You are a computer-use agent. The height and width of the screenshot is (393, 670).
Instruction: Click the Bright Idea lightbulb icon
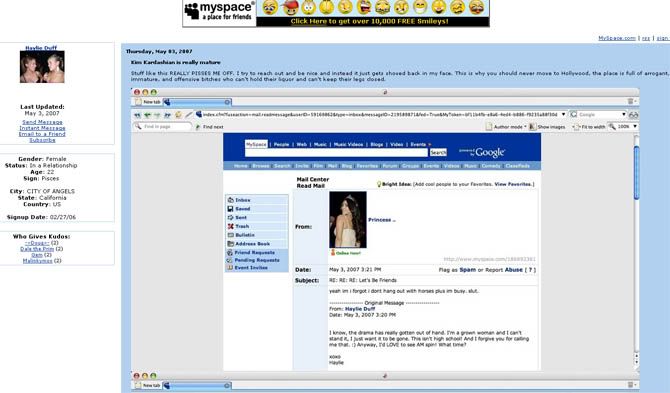click(379, 184)
